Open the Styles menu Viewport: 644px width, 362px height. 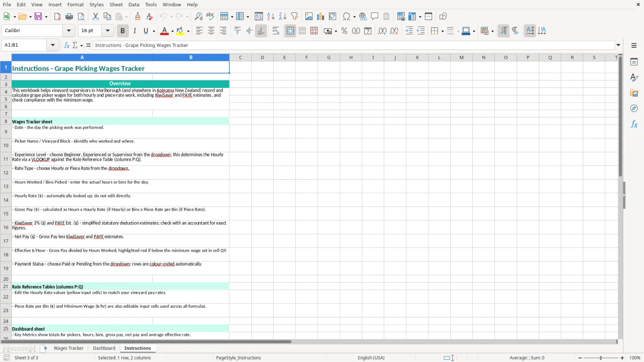click(97, 4)
